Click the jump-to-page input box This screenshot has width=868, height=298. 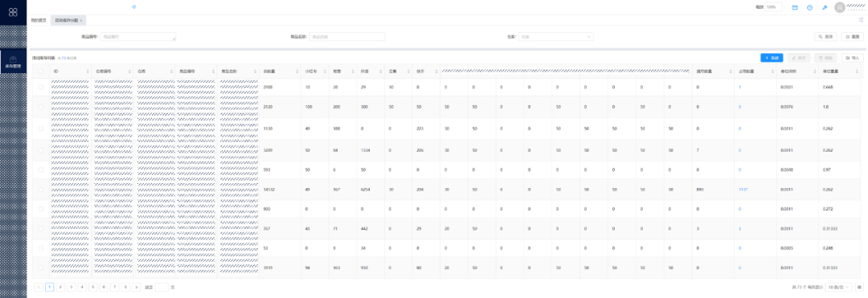coord(162,287)
